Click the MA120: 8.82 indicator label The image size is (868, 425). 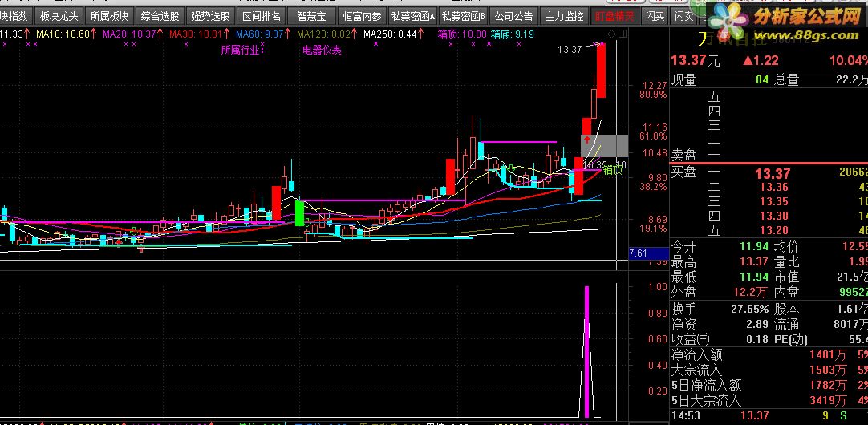click(x=324, y=34)
